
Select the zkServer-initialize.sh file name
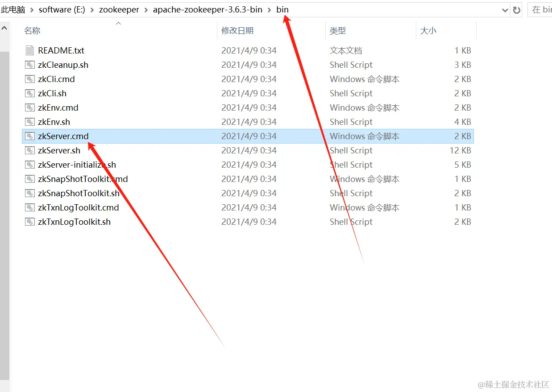point(77,165)
